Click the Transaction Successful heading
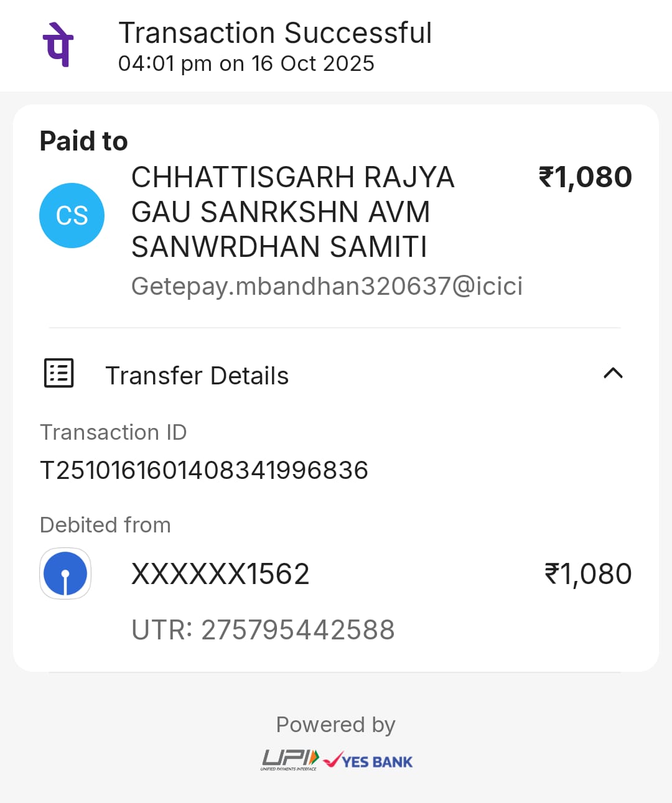 (275, 33)
